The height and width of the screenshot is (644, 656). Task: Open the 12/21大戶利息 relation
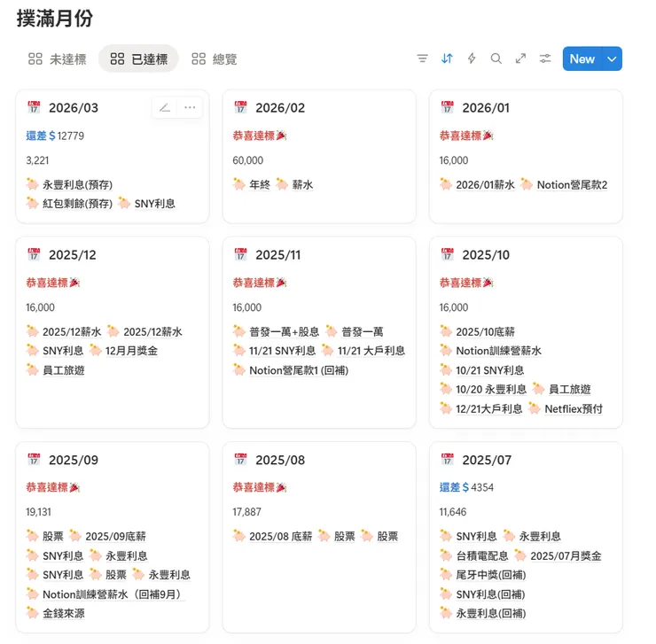(x=489, y=408)
